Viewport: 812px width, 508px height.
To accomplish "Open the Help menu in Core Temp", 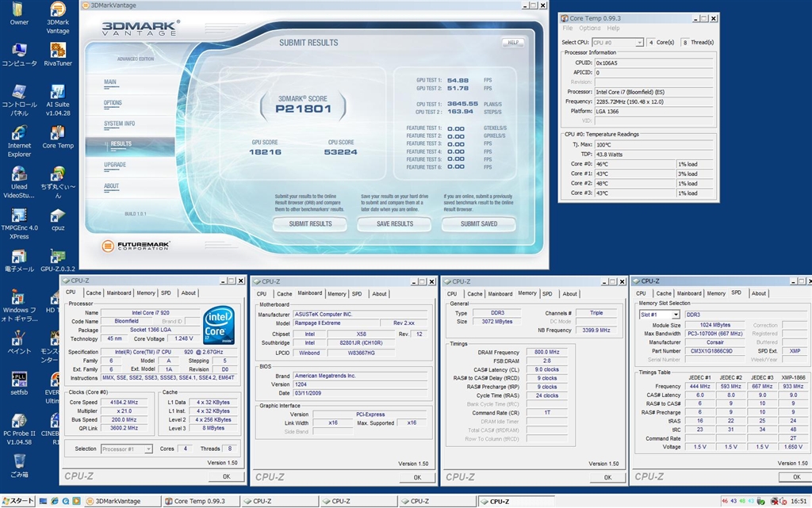I will point(613,28).
